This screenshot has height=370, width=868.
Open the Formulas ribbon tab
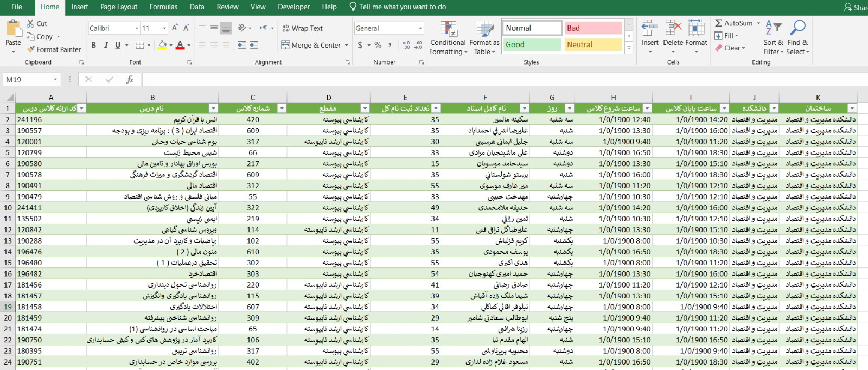click(x=163, y=7)
